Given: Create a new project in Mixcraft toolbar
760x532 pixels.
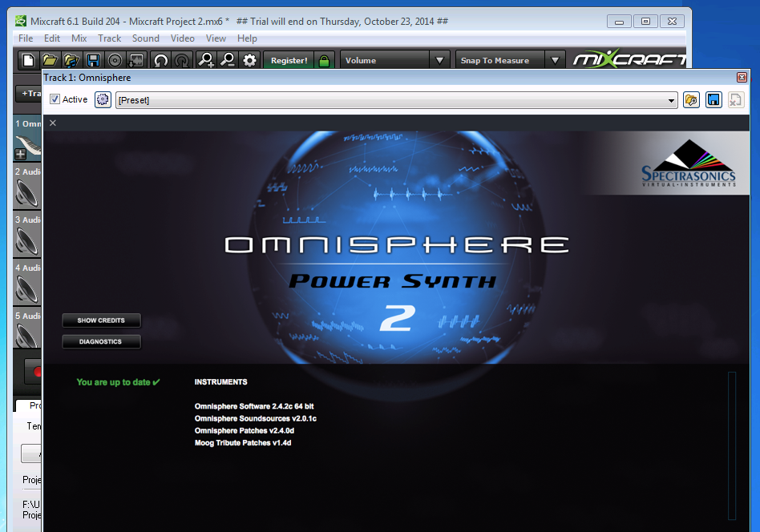Looking at the screenshot, I should coord(29,61).
